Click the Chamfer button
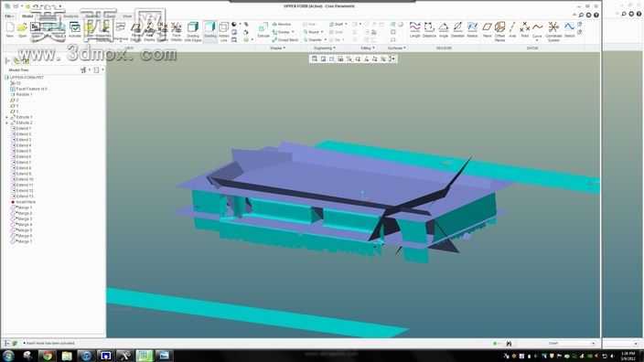 313,40
